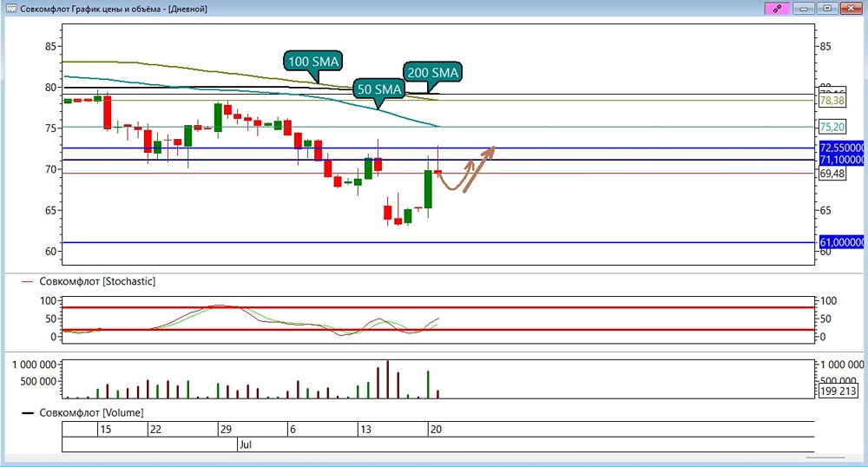
Task: Click the brown hand-drawn arrow annotation
Action: point(466,170)
